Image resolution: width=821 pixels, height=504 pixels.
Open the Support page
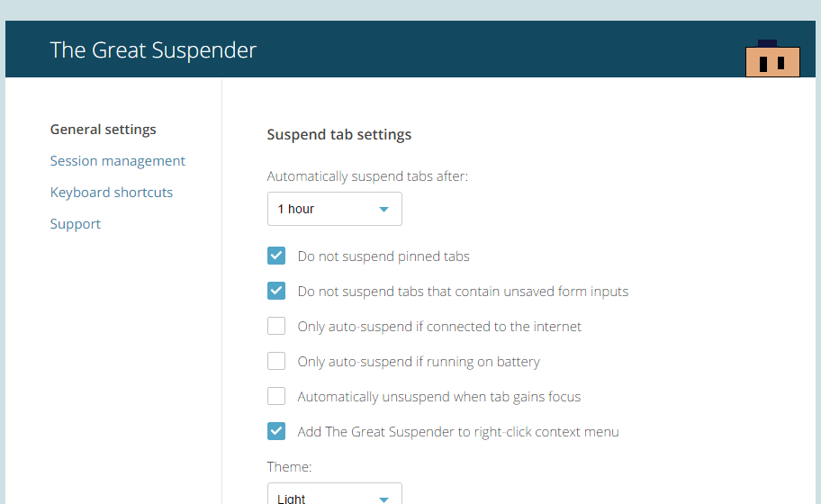(x=76, y=223)
